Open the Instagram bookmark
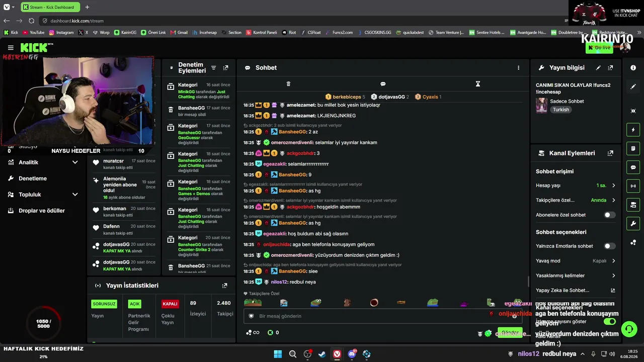The height and width of the screenshot is (362, 644). pos(61,33)
